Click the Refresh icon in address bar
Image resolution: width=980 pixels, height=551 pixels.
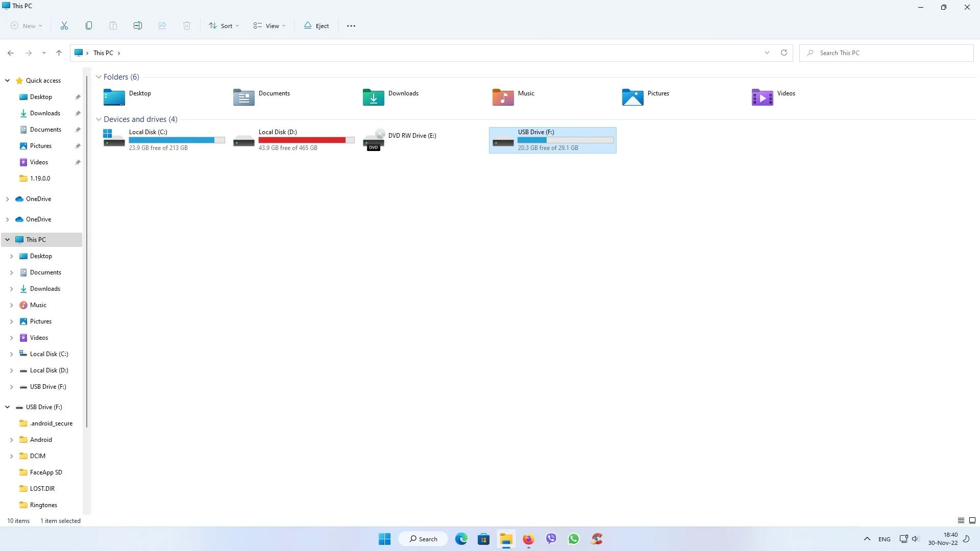tap(784, 53)
